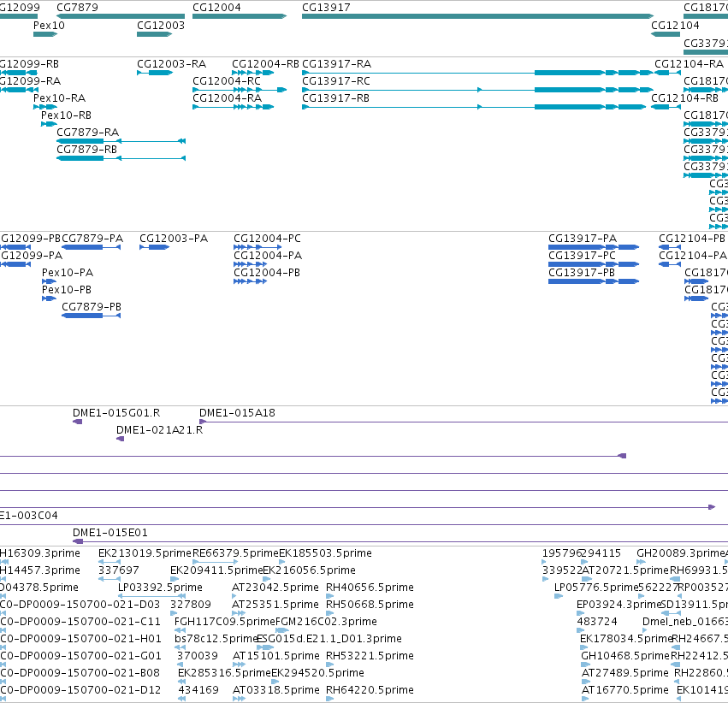728x703 pixels.
Task: Click BAC DME1-015A18 label
Action: click(237, 413)
